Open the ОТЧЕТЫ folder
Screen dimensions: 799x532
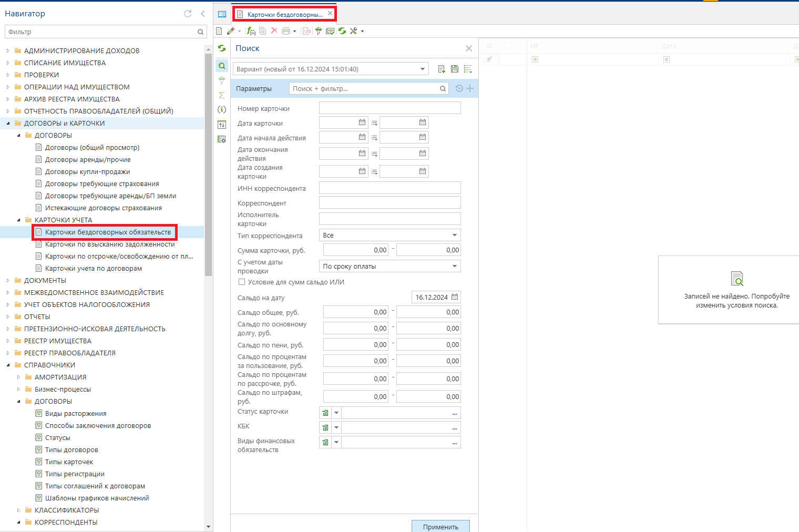click(x=37, y=316)
